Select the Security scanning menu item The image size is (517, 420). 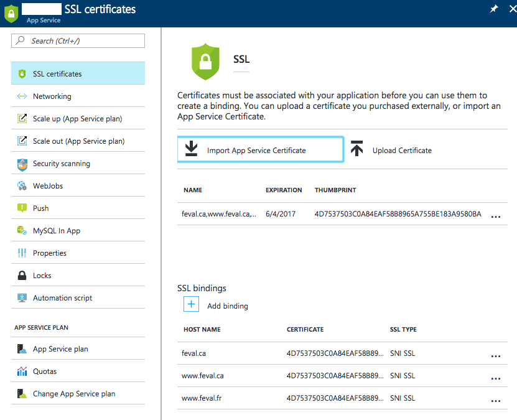[78, 163]
